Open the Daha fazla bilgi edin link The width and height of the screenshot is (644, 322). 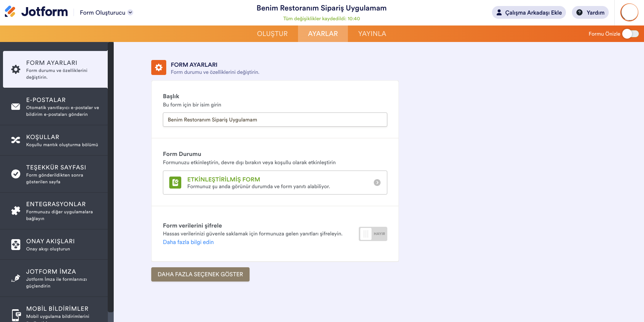(188, 242)
